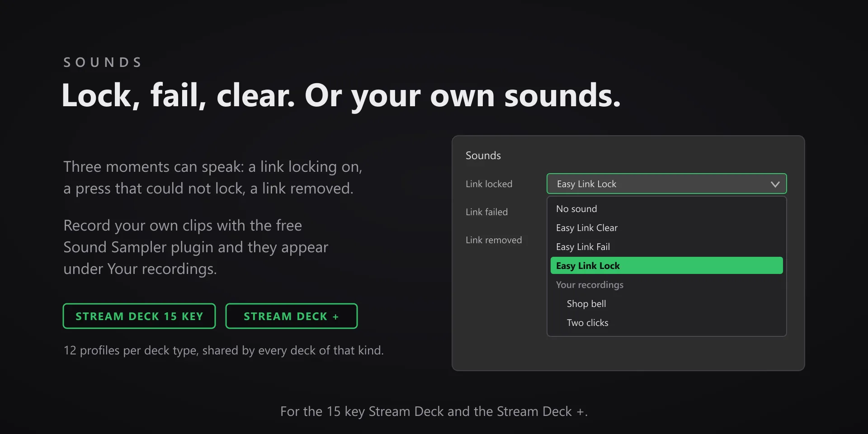Click the paragraph starting 'Three moments can speak'
Image resolution: width=868 pixels, height=434 pixels.
212,177
